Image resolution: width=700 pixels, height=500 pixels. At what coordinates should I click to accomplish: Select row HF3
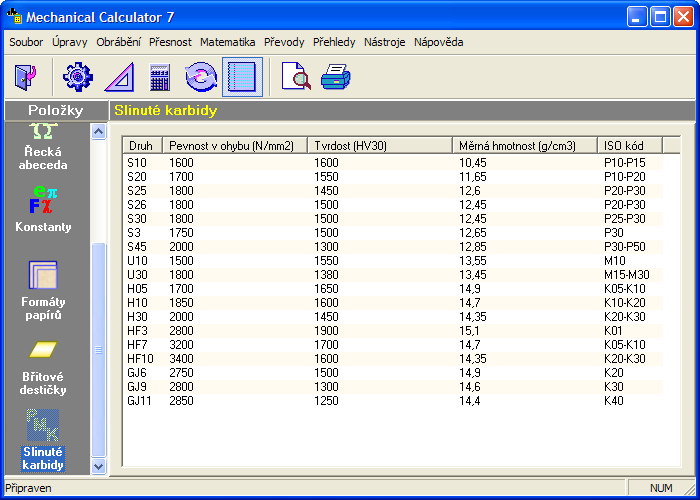pyautogui.click(x=393, y=331)
